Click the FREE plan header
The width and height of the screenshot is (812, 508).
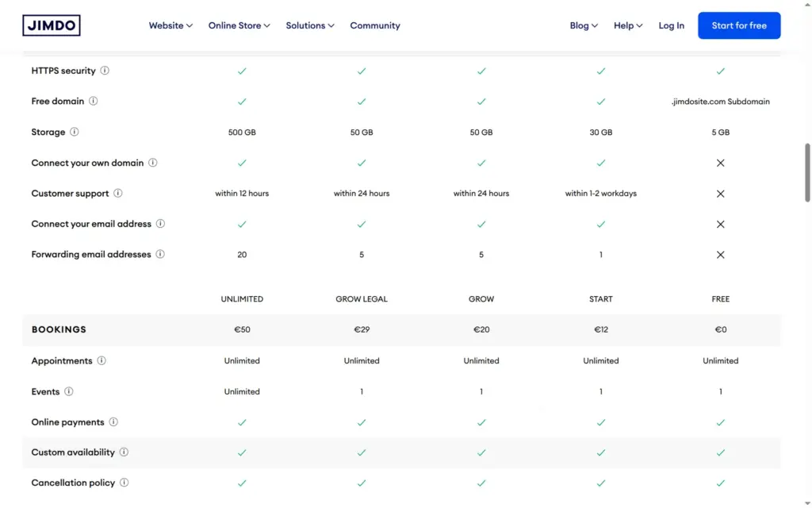coord(720,299)
